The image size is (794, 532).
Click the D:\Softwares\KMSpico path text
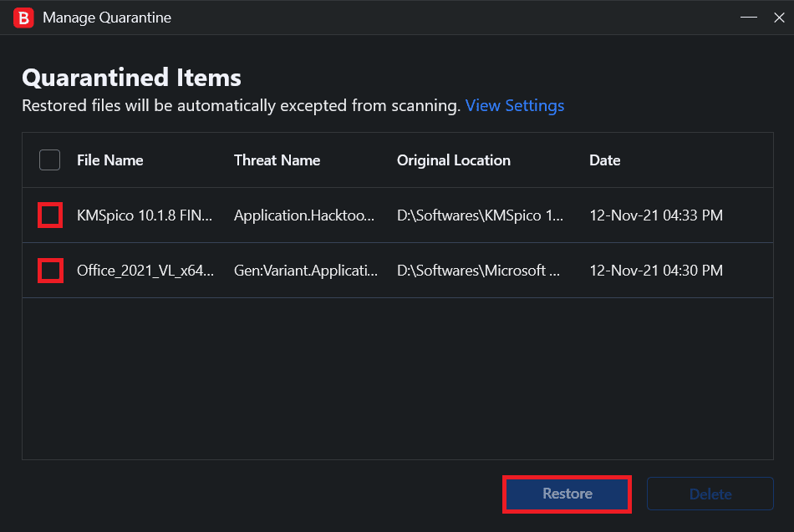click(x=481, y=215)
